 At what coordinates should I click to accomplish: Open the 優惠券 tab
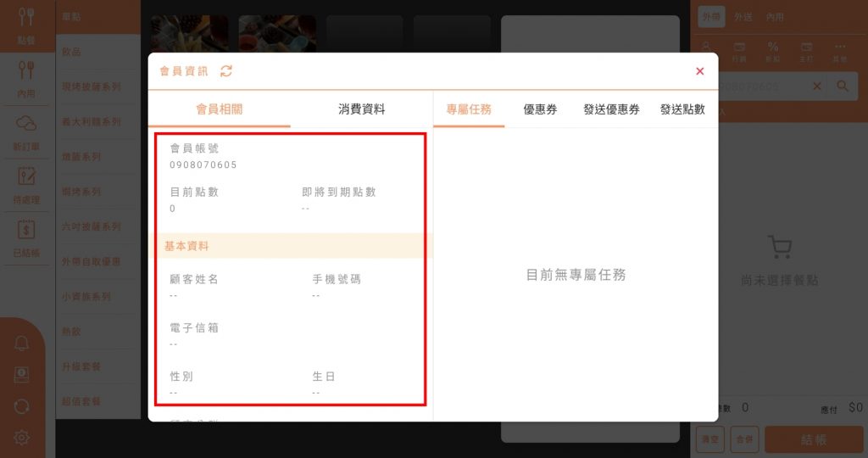[x=540, y=109]
